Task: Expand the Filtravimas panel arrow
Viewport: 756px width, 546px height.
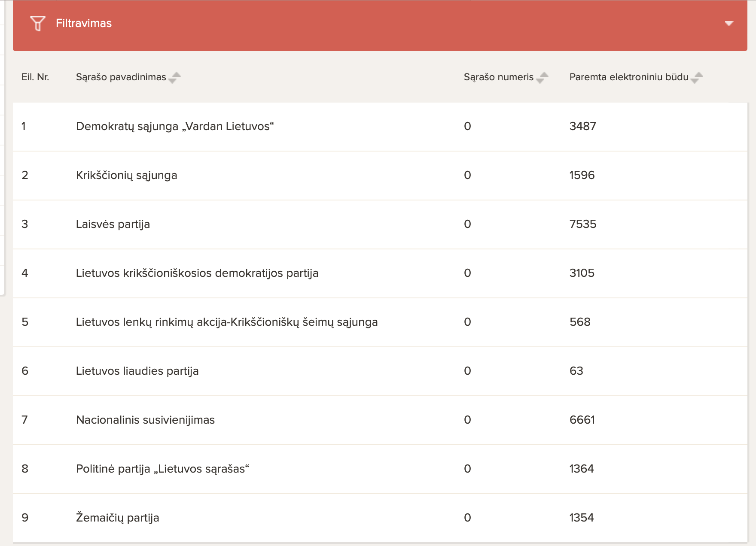Action: click(x=729, y=23)
